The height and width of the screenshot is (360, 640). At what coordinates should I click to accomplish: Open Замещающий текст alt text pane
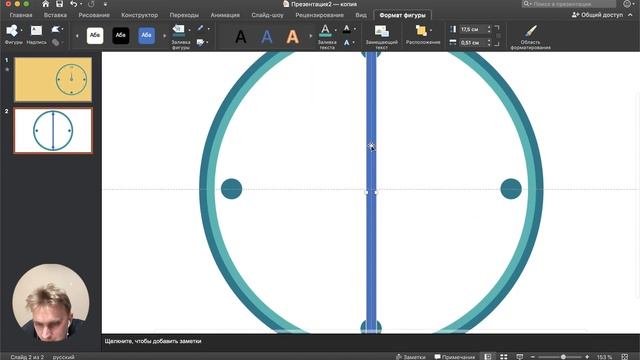click(x=382, y=36)
